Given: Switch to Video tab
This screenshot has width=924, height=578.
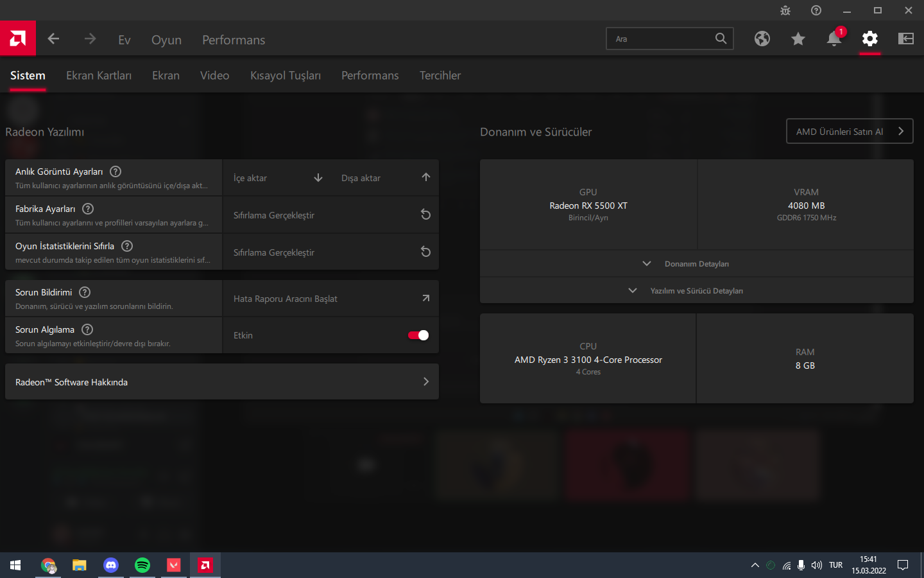Looking at the screenshot, I should click(215, 76).
